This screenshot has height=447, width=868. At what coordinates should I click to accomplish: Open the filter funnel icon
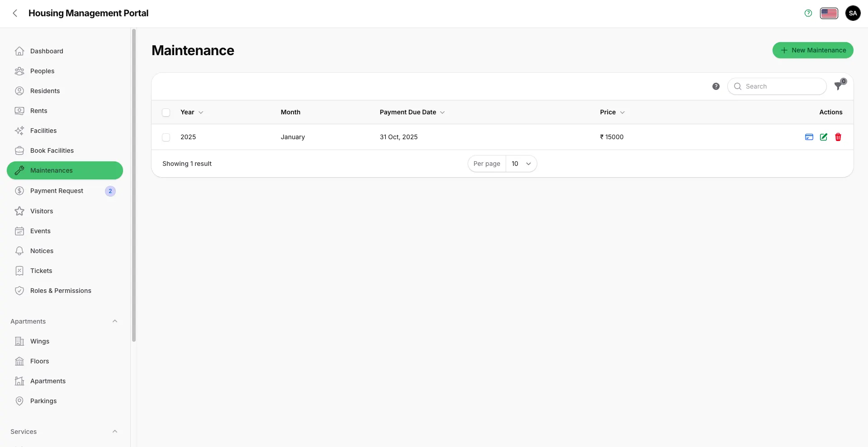(x=839, y=86)
